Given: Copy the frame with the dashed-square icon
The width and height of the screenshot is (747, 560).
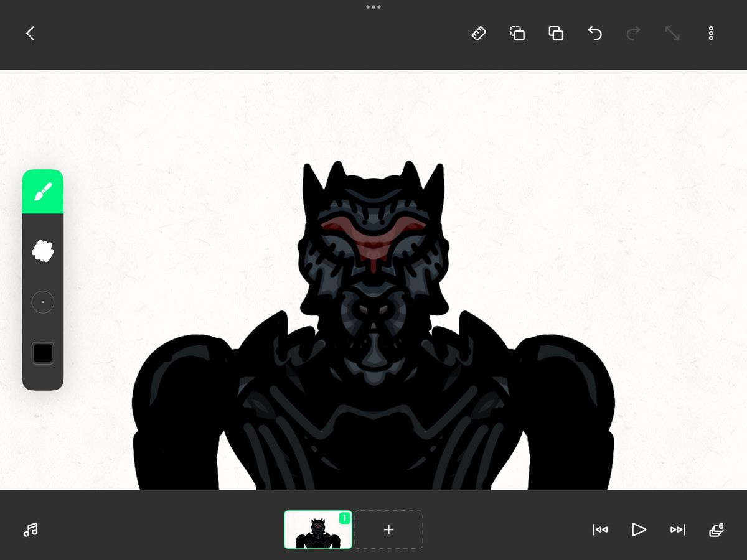Looking at the screenshot, I should tap(517, 34).
